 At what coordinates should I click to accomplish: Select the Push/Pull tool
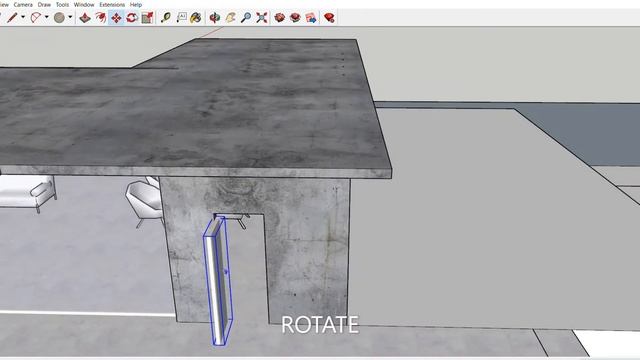[x=85, y=18]
